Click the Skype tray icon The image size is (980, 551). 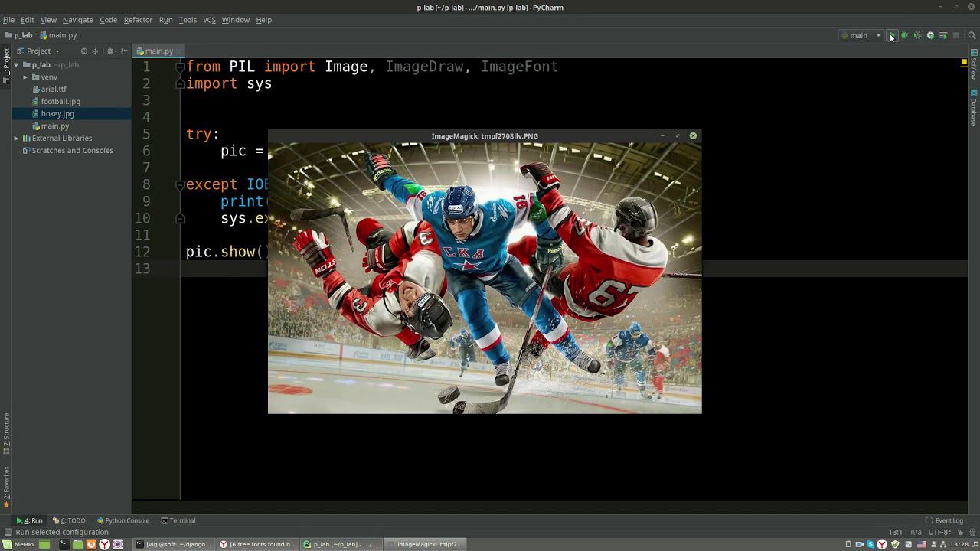[x=871, y=545]
